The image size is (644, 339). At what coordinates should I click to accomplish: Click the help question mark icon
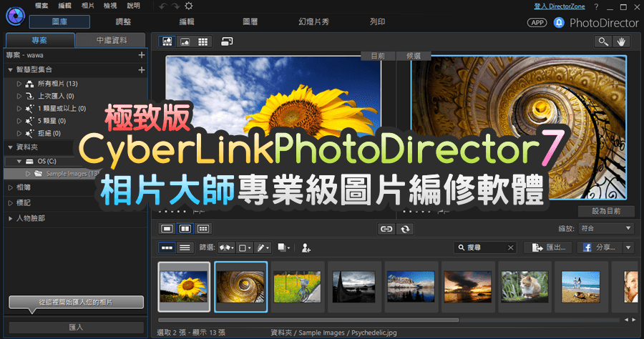(596, 6)
